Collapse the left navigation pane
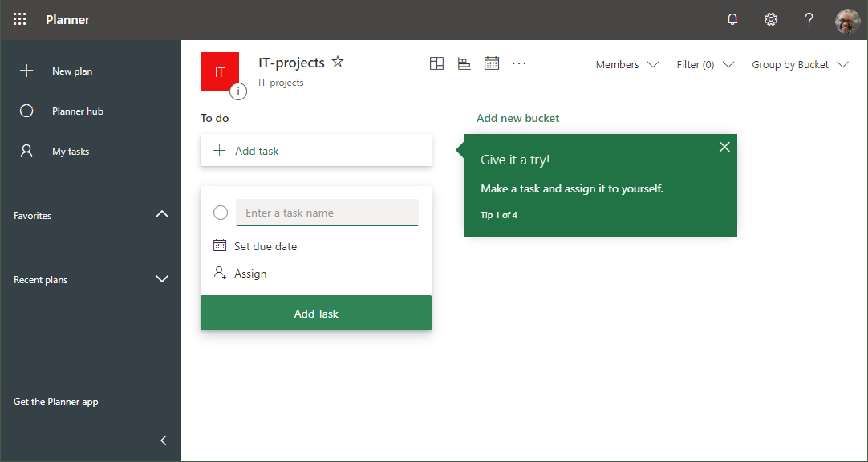 [164, 440]
